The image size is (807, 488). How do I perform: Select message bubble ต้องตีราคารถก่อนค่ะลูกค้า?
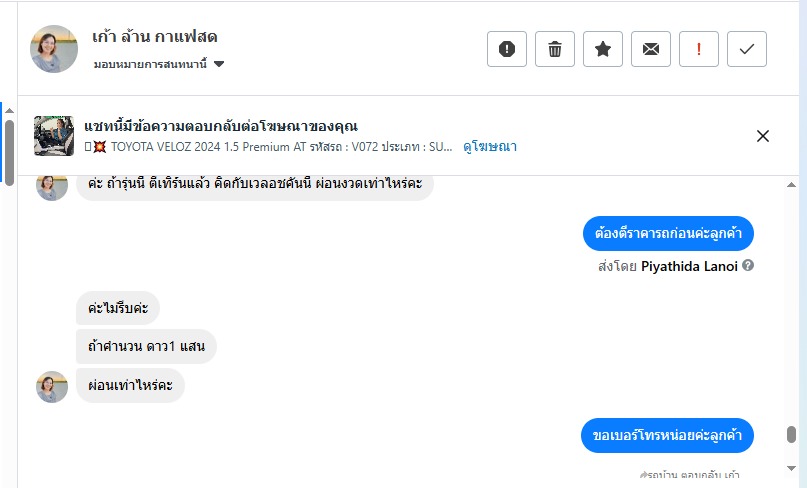668,233
